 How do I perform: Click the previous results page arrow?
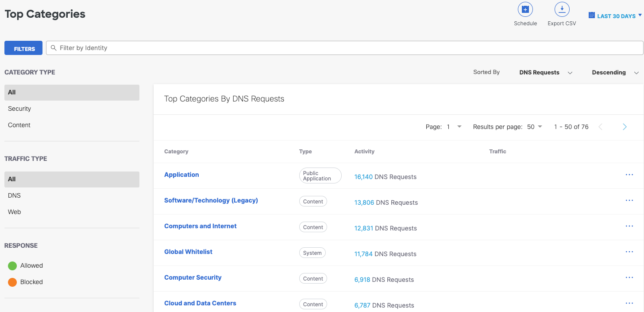tap(601, 127)
